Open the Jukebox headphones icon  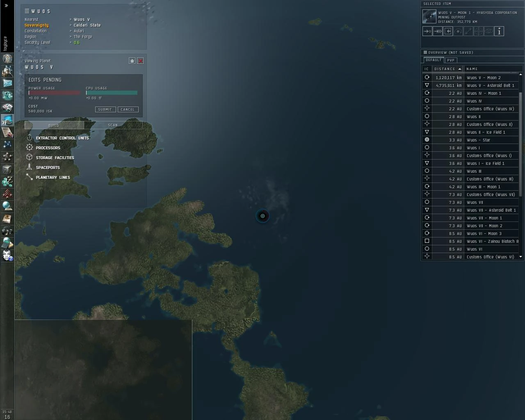pos(7,231)
